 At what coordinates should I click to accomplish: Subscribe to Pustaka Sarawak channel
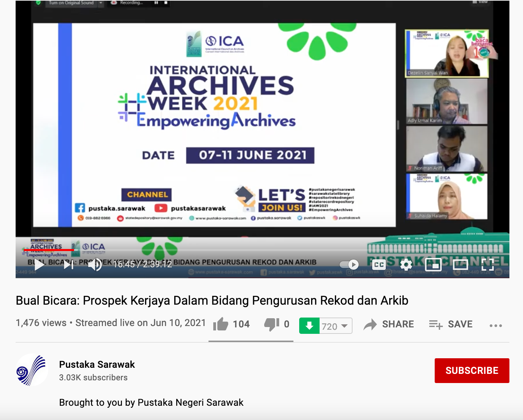pos(472,370)
